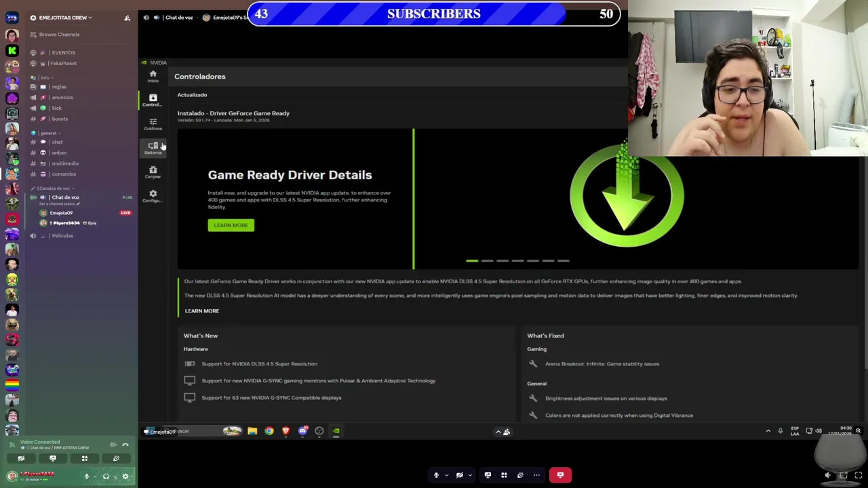The width and height of the screenshot is (868, 488).
Task: Open Discord direct messages home icon
Action: (x=12, y=18)
